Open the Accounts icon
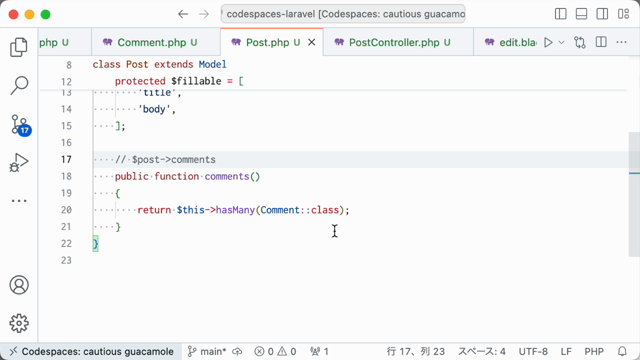The height and width of the screenshot is (360, 640). tap(19, 285)
